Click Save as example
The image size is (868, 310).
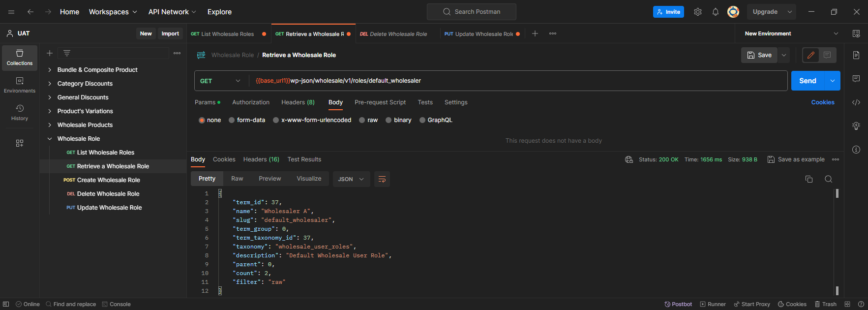point(796,159)
